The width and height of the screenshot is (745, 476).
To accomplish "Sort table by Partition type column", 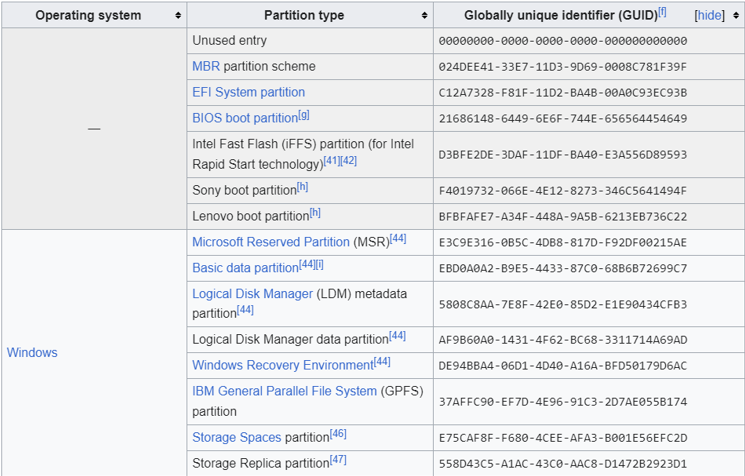I will (x=425, y=16).
